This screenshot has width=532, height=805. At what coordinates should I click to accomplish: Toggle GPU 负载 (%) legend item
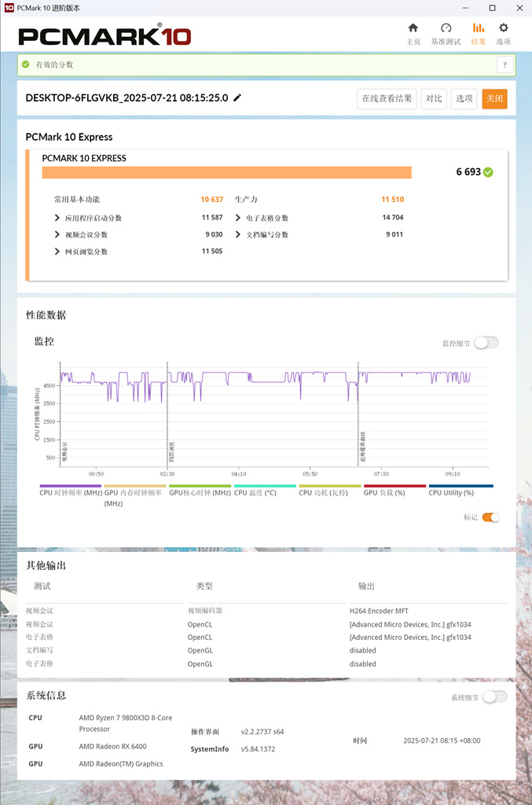[394, 491]
